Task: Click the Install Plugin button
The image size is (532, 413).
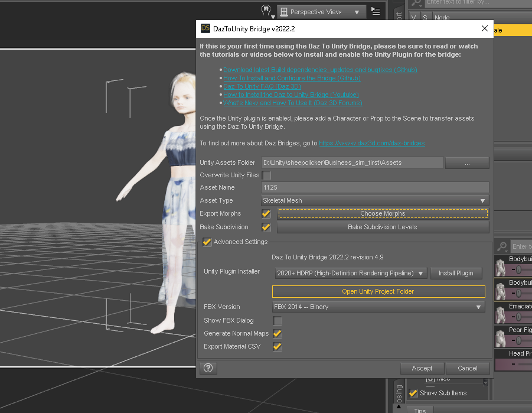Action: 456,273
